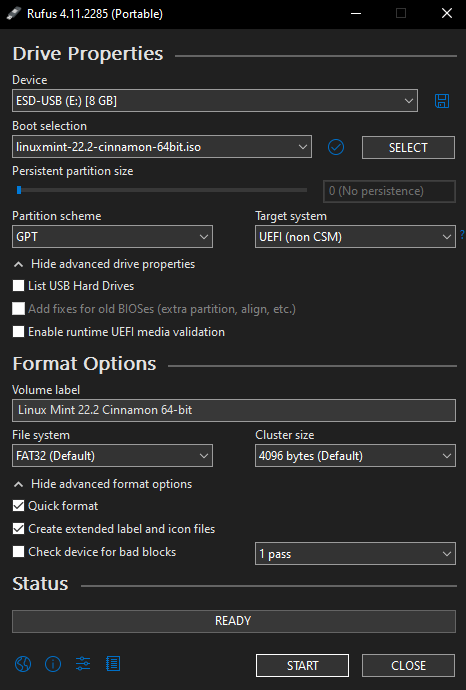
Task: Toggle Add fixes for old BIOSes checkbox
Action: (x=18, y=308)
